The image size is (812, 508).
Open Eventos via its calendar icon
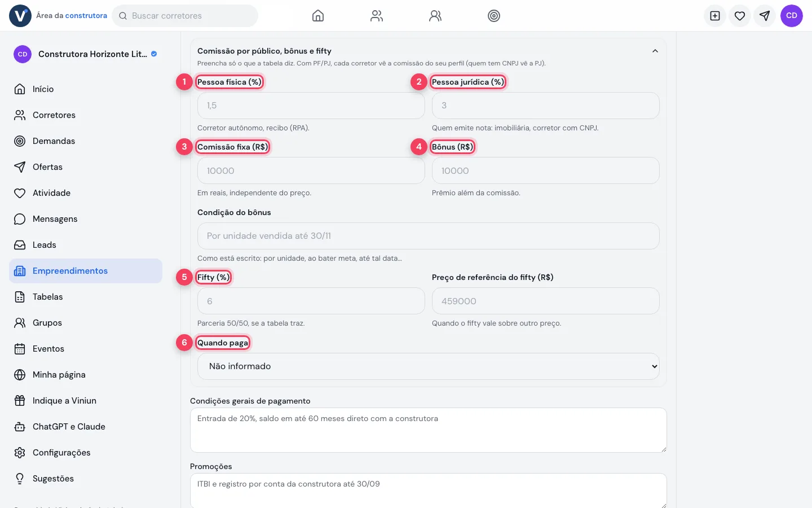(x=20, y=349)
